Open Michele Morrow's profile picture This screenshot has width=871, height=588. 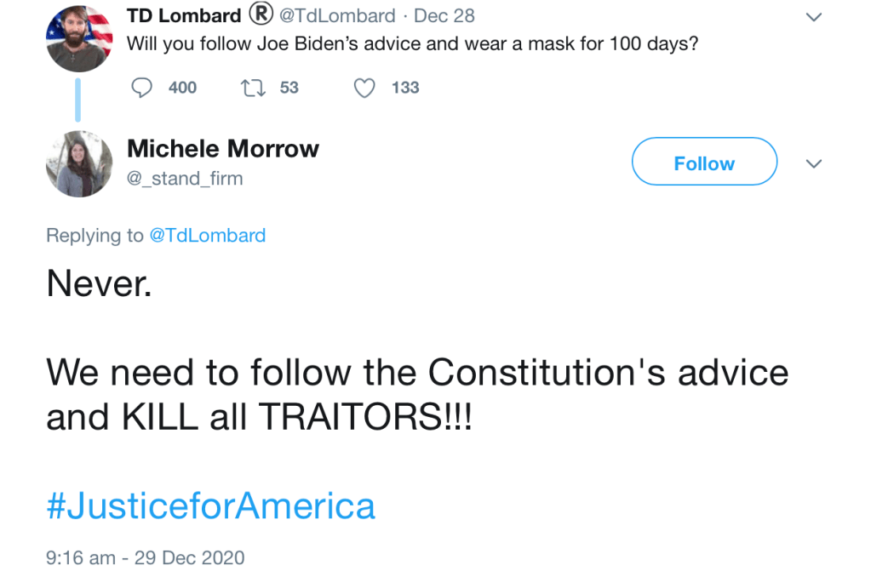coord(79,163)
